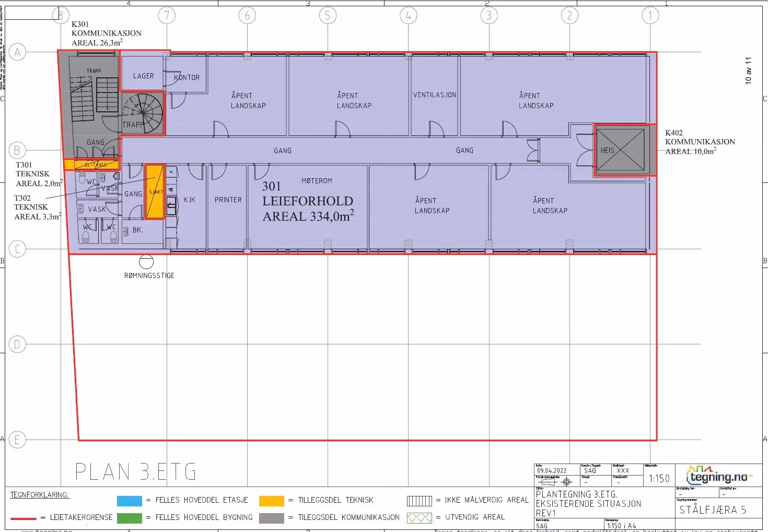Select grid axis marker 6

tap(248, 15)
